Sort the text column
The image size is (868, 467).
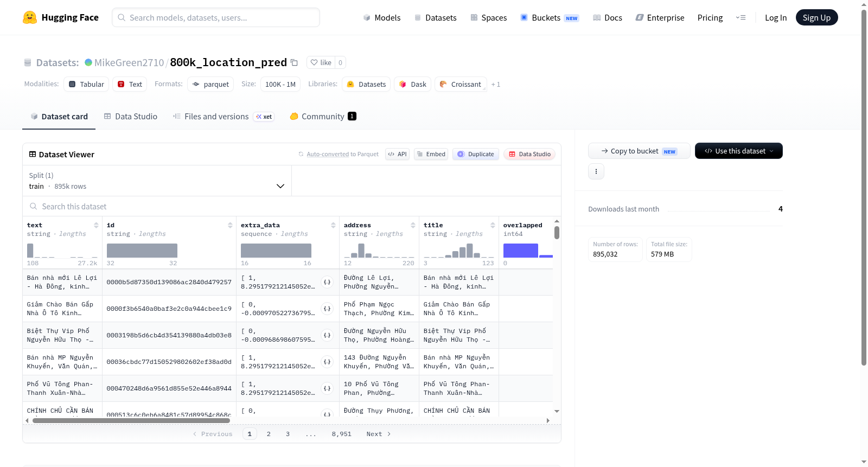point(96,225)
